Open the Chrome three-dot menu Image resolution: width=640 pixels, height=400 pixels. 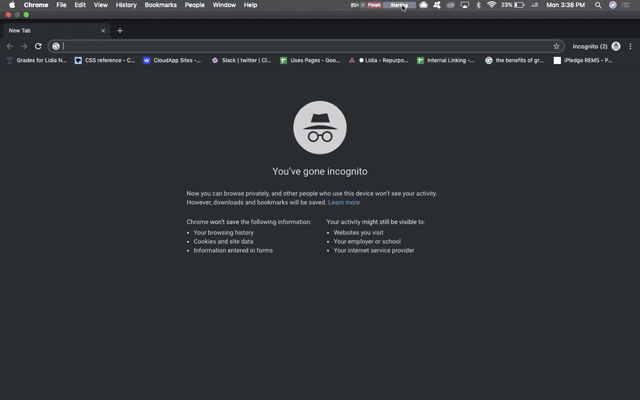631,46
